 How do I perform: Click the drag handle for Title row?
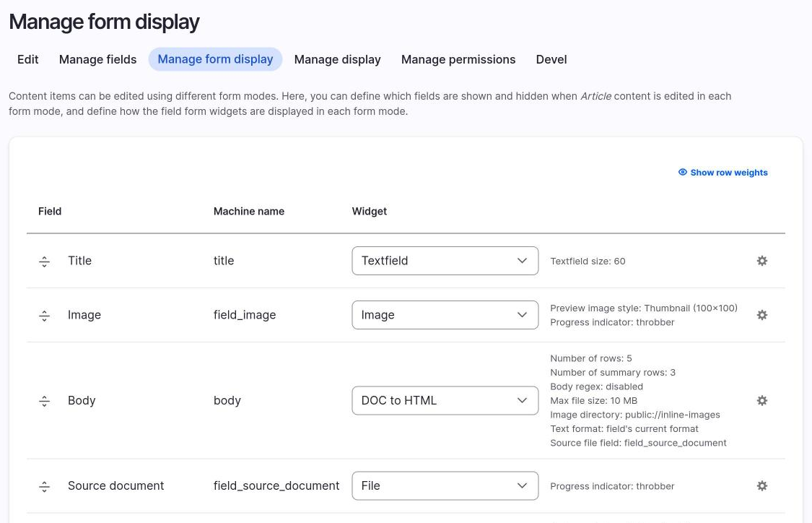[45, 261]
